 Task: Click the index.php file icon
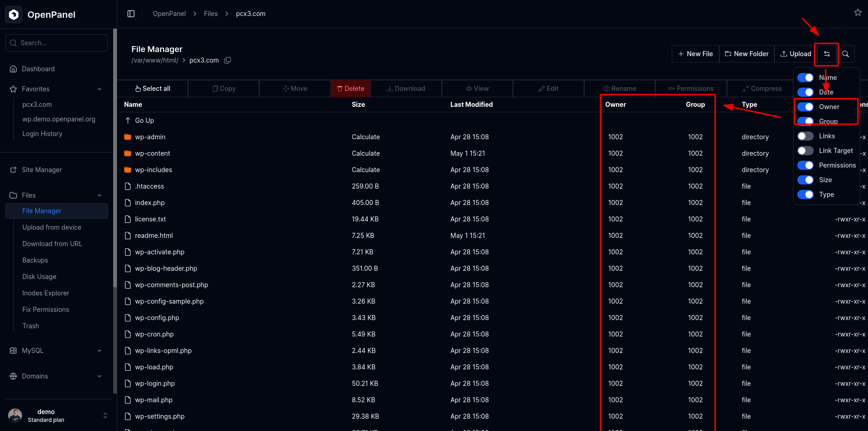coord(128,203)
